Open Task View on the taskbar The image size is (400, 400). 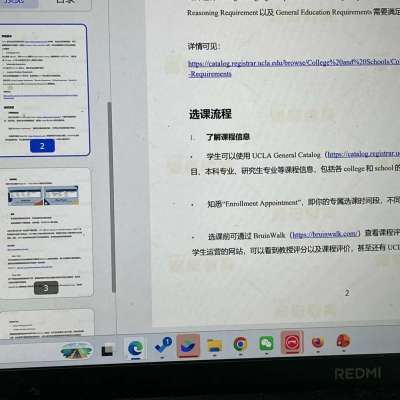coord(107,350)
